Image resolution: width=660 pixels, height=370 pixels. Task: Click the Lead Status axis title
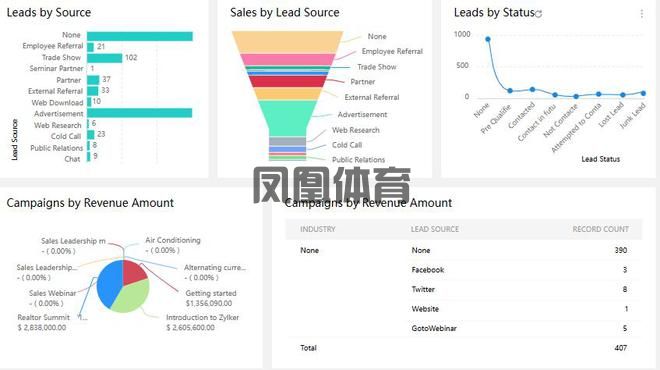(601, 159)
